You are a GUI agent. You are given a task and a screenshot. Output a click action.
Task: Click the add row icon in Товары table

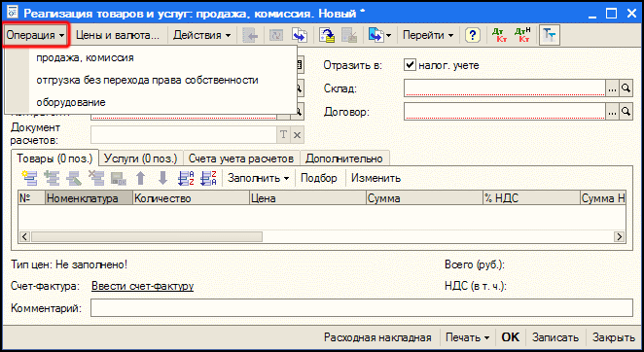[x=30, y=178]
